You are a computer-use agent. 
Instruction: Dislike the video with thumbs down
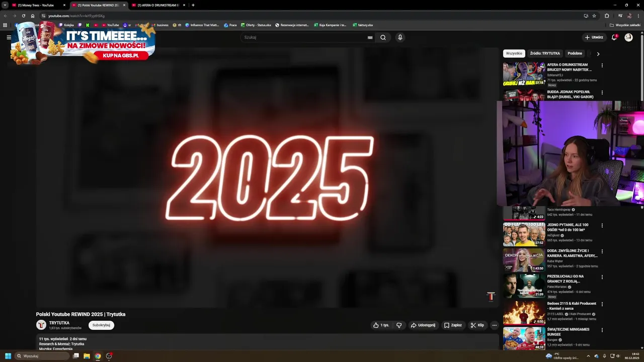399,325
